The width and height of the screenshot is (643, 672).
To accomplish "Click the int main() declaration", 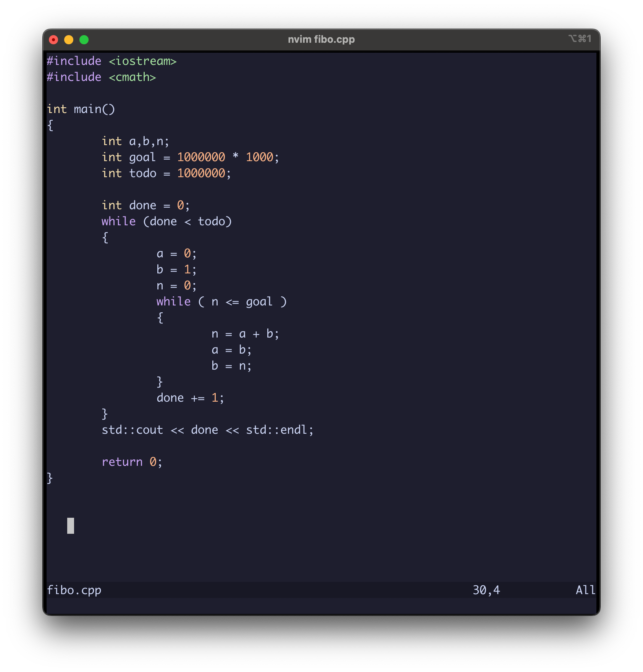I will [81, 109].
